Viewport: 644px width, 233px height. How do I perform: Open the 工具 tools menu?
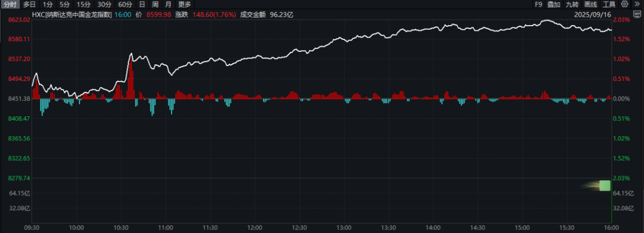pyautogui.click(x=609, y=5)
